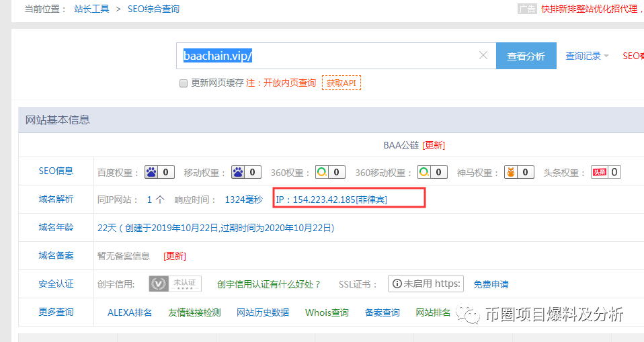This screenshot has width=644, height=342.
Task: Click the mobile weight paw icon
Action: click(238, 172)
